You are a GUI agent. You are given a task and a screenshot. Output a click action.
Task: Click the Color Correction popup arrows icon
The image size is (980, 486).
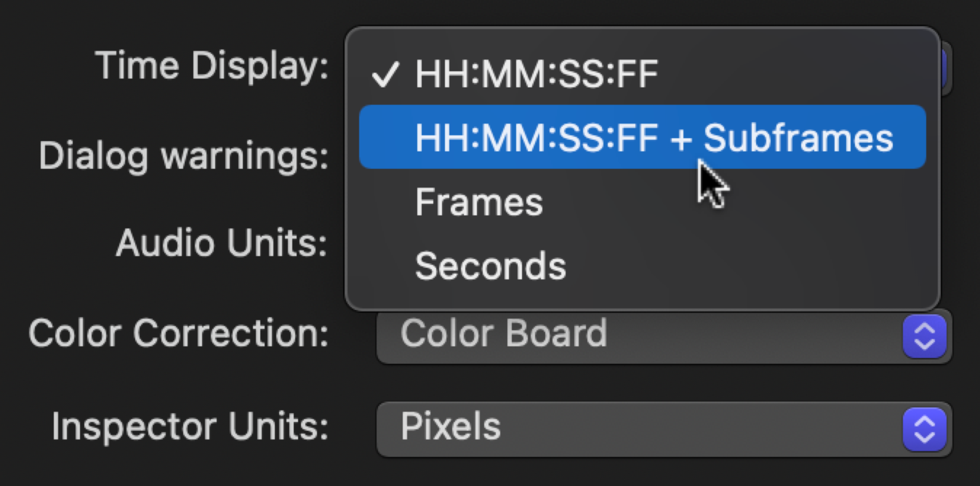point(924,336)
